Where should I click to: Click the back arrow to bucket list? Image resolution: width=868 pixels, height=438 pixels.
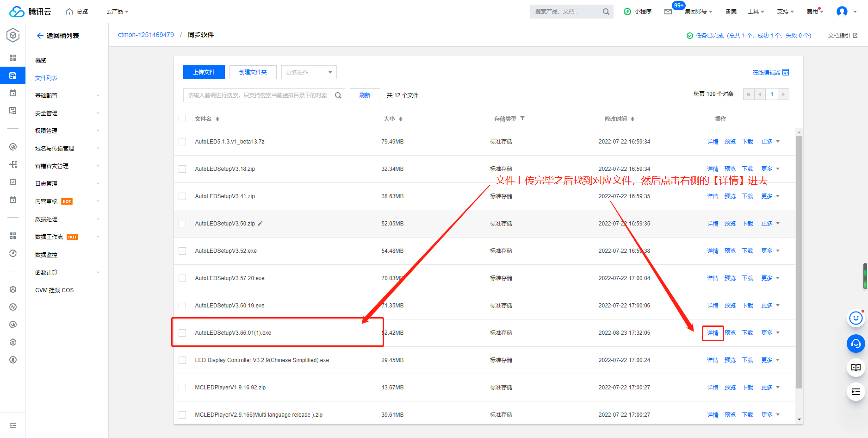[40, 36]
